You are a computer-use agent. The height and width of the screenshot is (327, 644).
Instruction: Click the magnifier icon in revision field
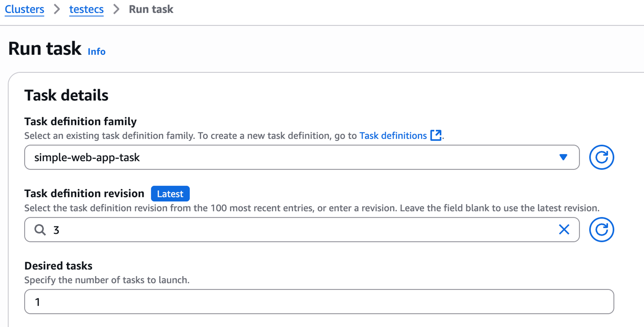(40, 230)
